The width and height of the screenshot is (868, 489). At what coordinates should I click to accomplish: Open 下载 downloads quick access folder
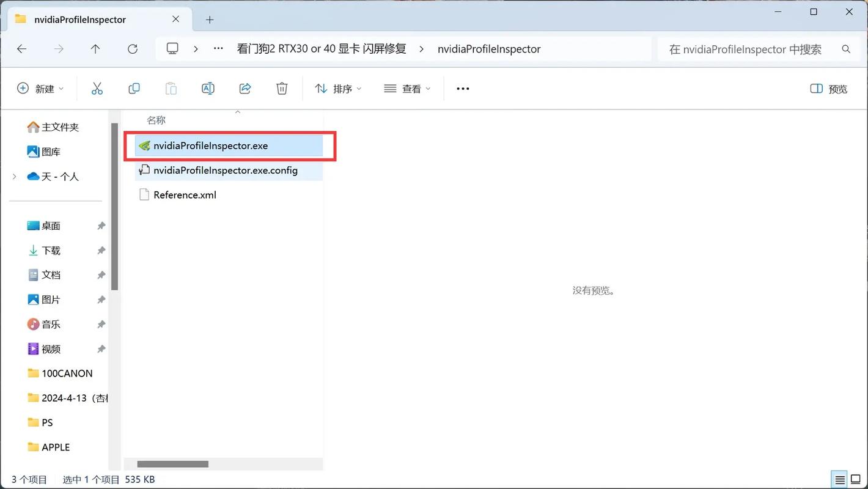pos(44,251)
